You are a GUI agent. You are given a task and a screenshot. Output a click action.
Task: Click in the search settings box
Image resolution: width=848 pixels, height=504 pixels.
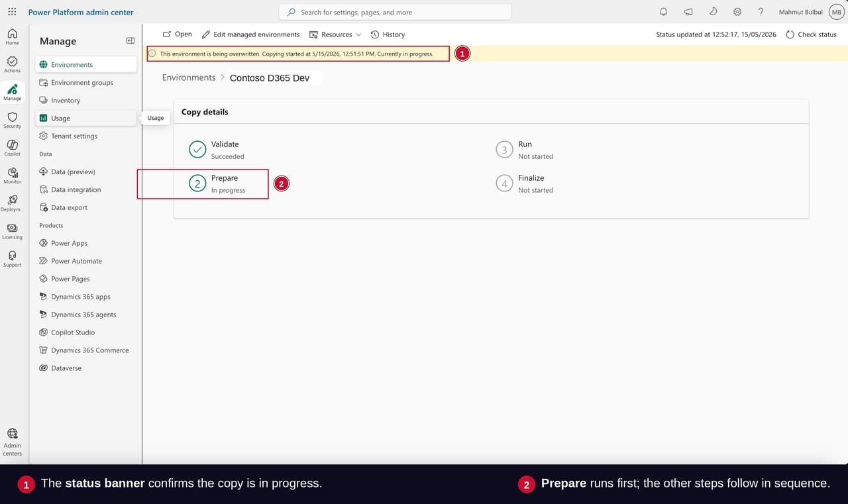tap(395, 12)
